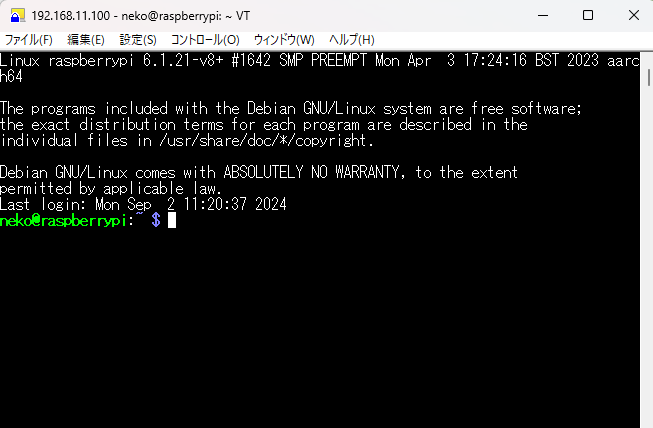The width and height of the screenshot is (653, 428).
Task: Maximize the Tera Term window
Action: [x=588, y=15]
